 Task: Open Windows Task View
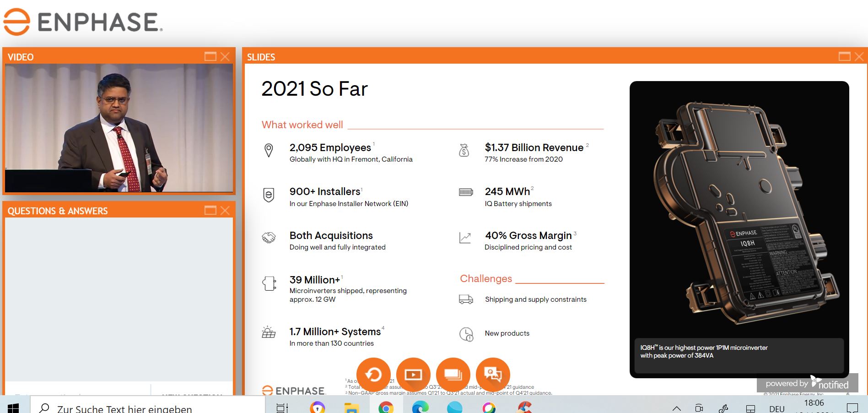(x=282, y=408)
